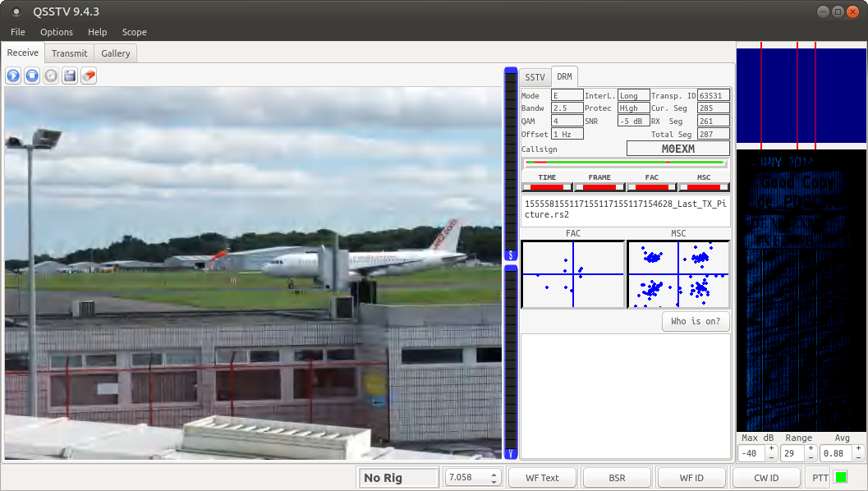Start receiving with the play icon
This screenshot has height=491, width=868.
click(x=13, y=76)
